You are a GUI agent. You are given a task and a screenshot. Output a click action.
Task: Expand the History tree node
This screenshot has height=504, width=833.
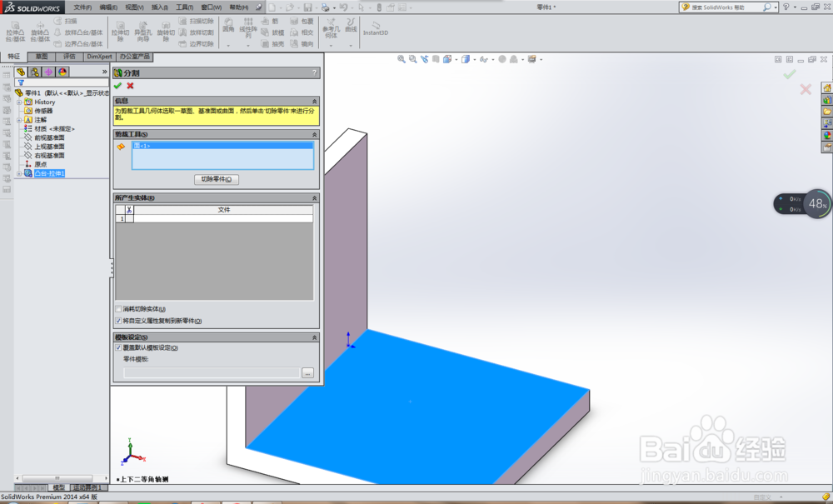tap(19, 102)
